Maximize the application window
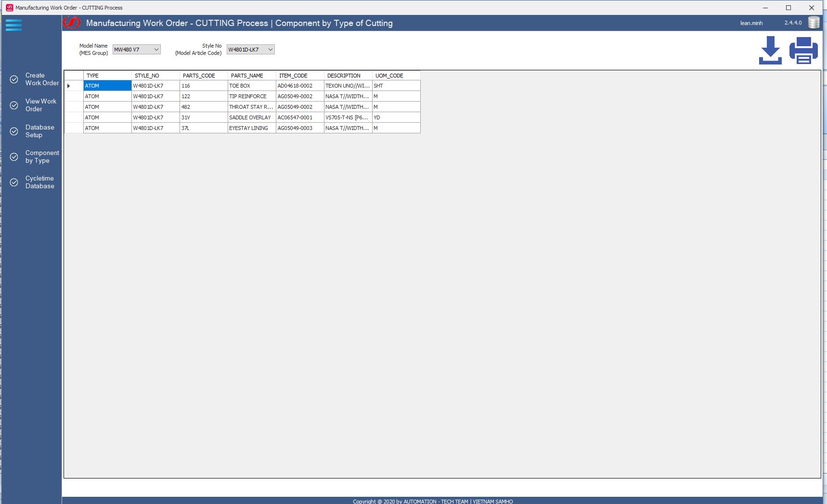The width and height of the screenshot is (827, 504). pos(788,8)
